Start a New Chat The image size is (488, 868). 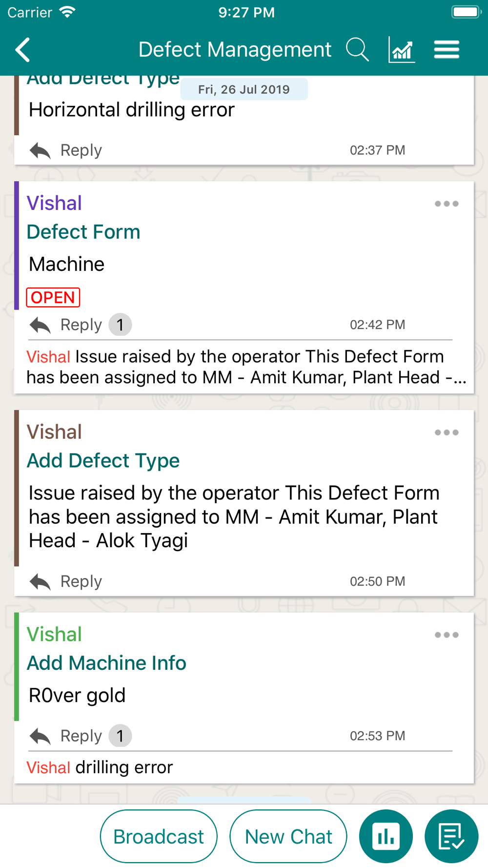pos(288,836)
